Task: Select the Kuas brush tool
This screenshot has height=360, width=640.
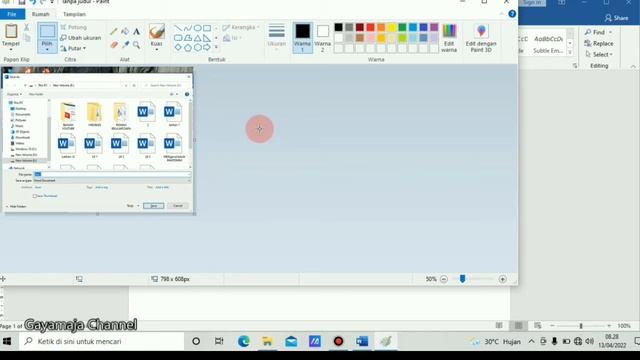Action: coord(157,31)
